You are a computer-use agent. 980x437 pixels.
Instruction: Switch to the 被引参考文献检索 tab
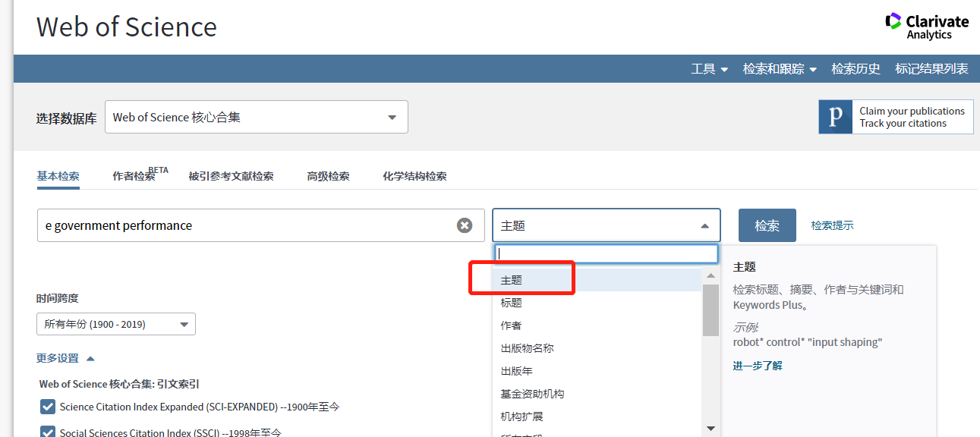click(x=231, y=176)
